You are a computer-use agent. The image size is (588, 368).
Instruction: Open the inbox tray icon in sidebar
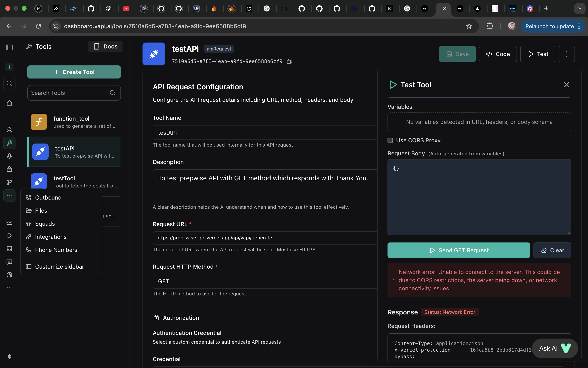[x=9, y=248]
